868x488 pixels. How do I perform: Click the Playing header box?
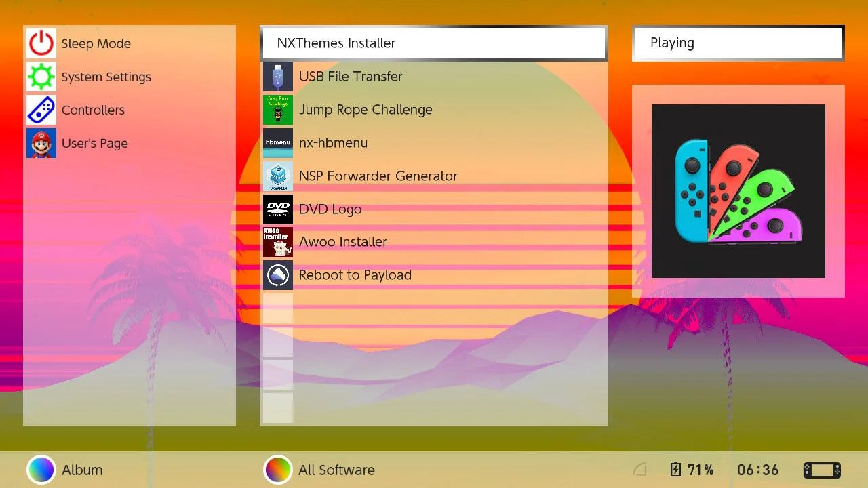(x=738, y=43)
